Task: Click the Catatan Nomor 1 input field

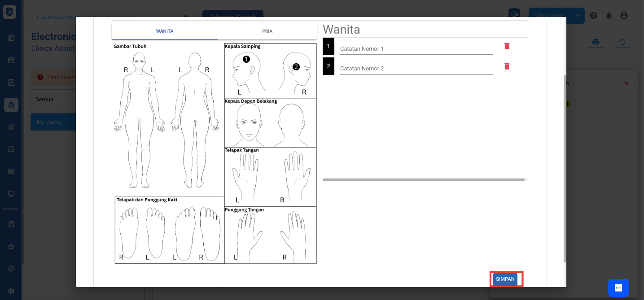Action: click(x=416, y=48)
